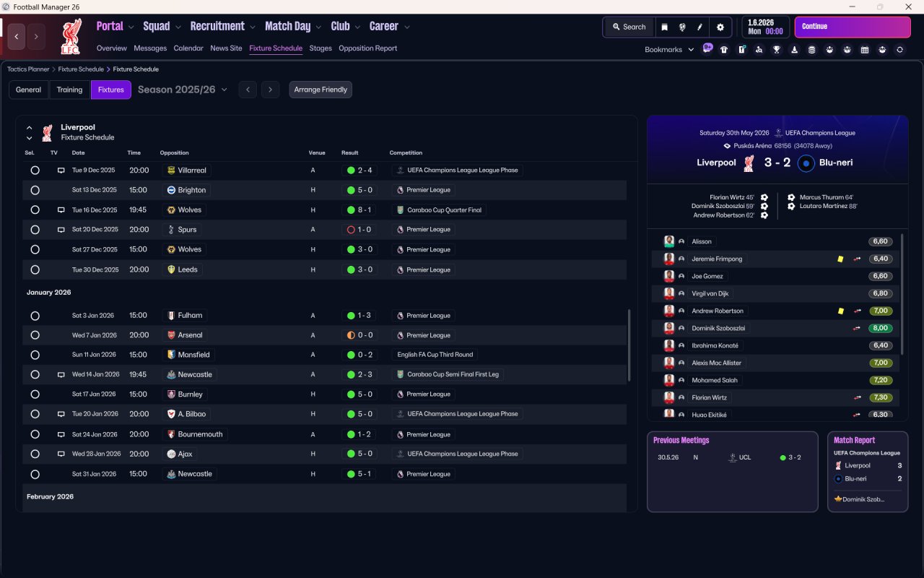
Task: Open the Tactics Planner breadcrumb link
Action: (28, 69)
